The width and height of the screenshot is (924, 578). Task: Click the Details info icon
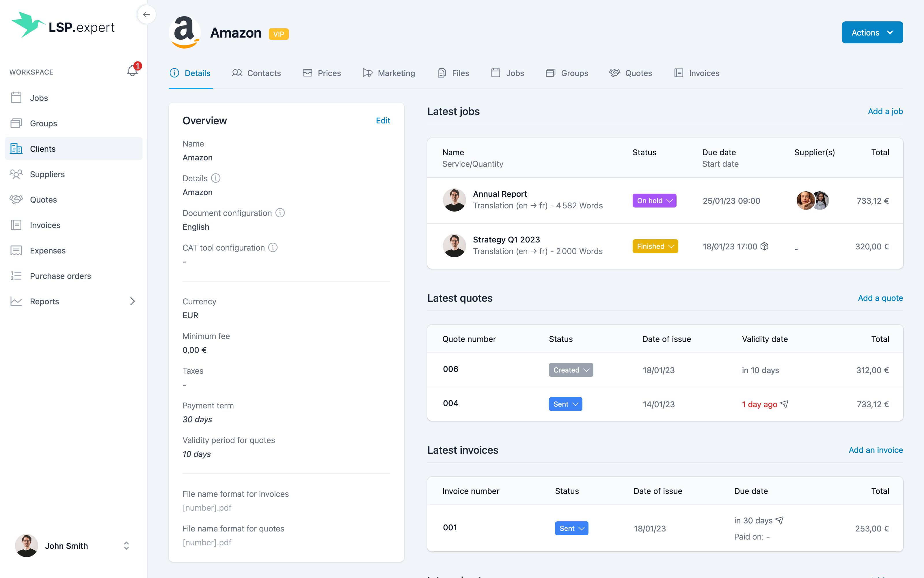click(x=216, y=178)
